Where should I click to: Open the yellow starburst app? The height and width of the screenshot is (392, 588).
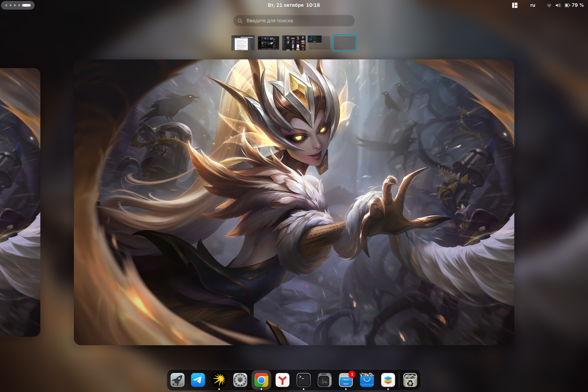(x=219, y=380)
